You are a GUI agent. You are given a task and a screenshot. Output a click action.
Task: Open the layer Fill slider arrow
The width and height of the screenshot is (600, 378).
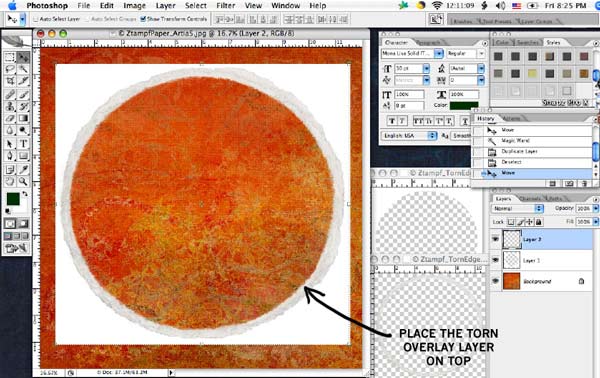[595, 222]
